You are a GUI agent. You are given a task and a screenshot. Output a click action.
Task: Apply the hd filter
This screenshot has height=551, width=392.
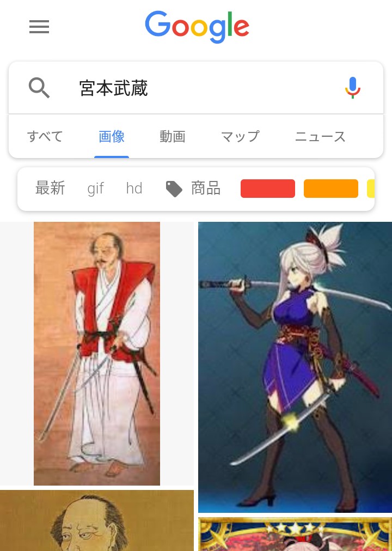pyautogui.click(x=134, y=189)
